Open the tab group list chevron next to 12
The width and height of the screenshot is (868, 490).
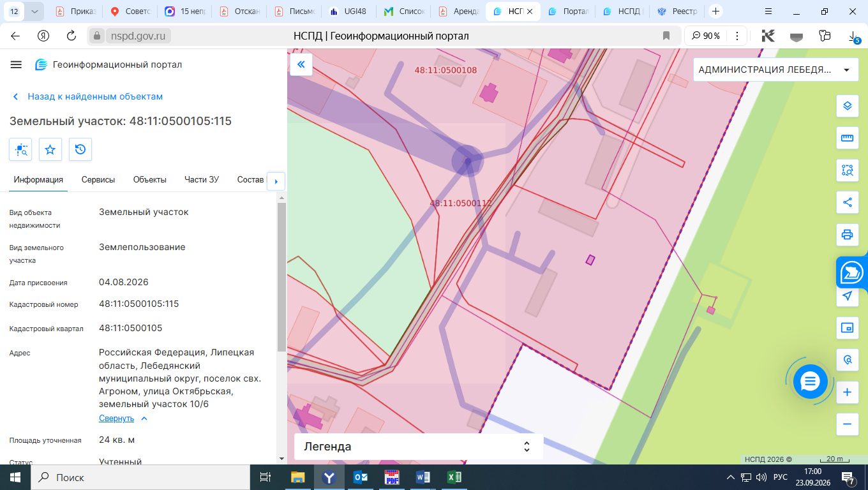click(x=34, y=11)
